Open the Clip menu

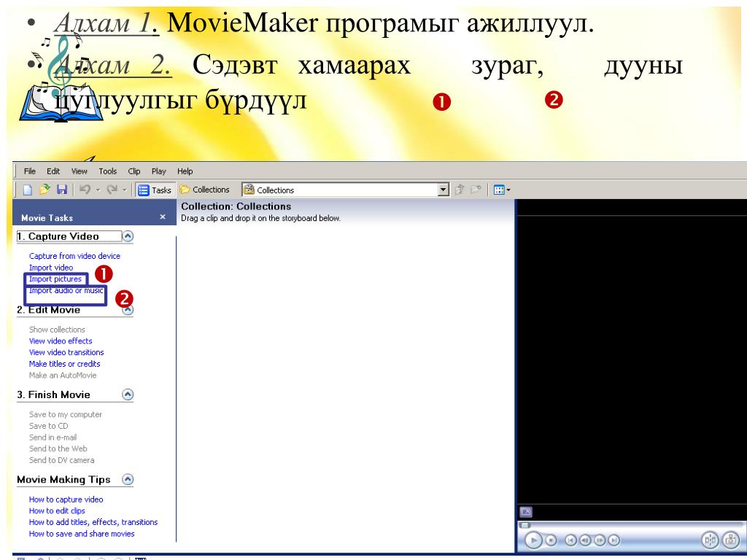pos(134,171)
